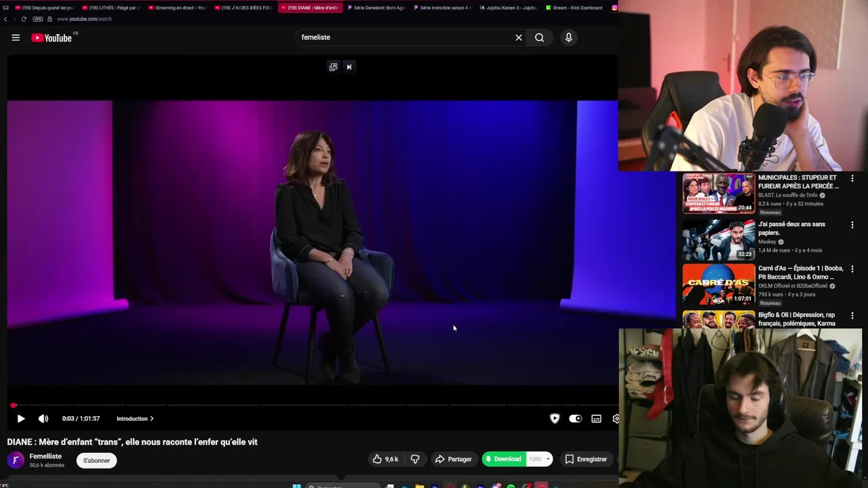Image resolution: width=868 pixels, height=488 pixels.
Task: Open player settings gear
Action: 615,419
